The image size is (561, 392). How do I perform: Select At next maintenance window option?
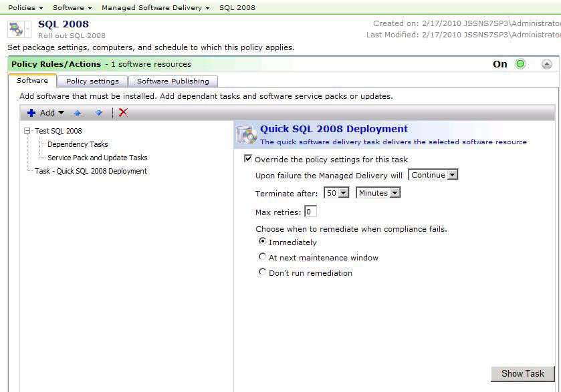click(262, 256)
